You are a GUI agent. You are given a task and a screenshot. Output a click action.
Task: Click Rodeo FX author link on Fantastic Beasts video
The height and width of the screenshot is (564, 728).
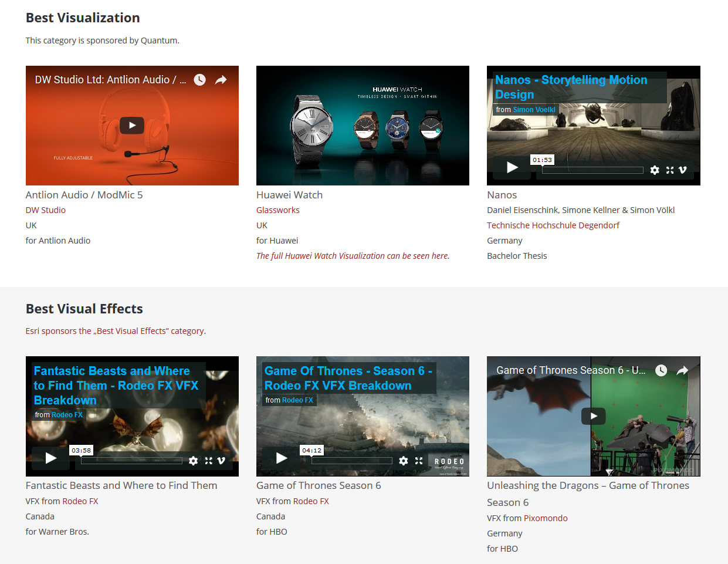67,415
